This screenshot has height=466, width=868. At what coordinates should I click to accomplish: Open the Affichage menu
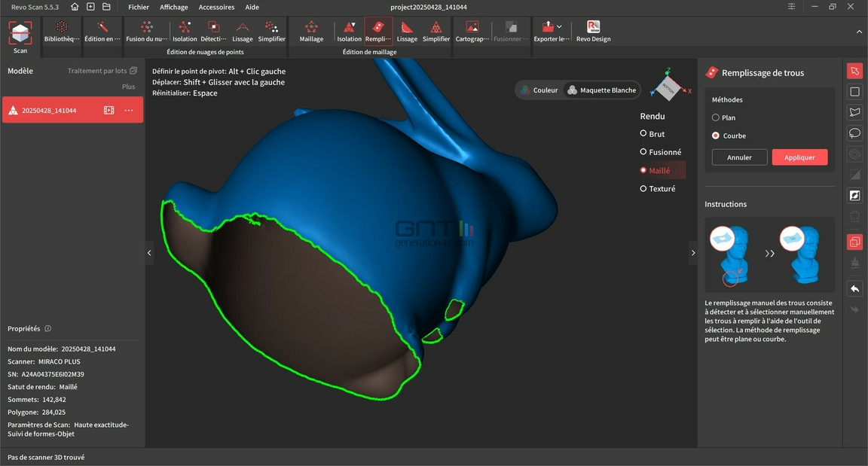coord(174,8)
